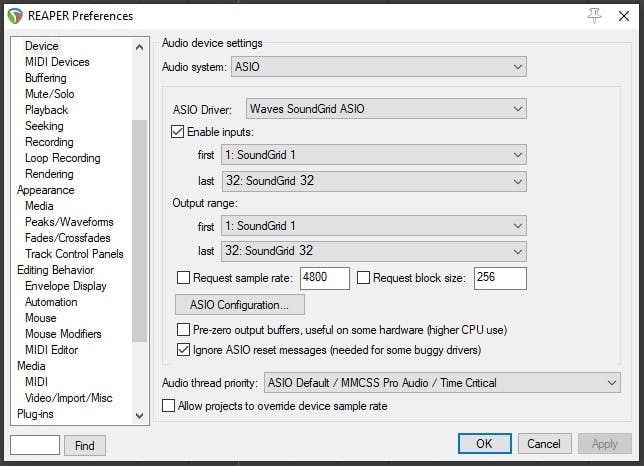Open Output range last channel dropdown

(x=374, y=251)
